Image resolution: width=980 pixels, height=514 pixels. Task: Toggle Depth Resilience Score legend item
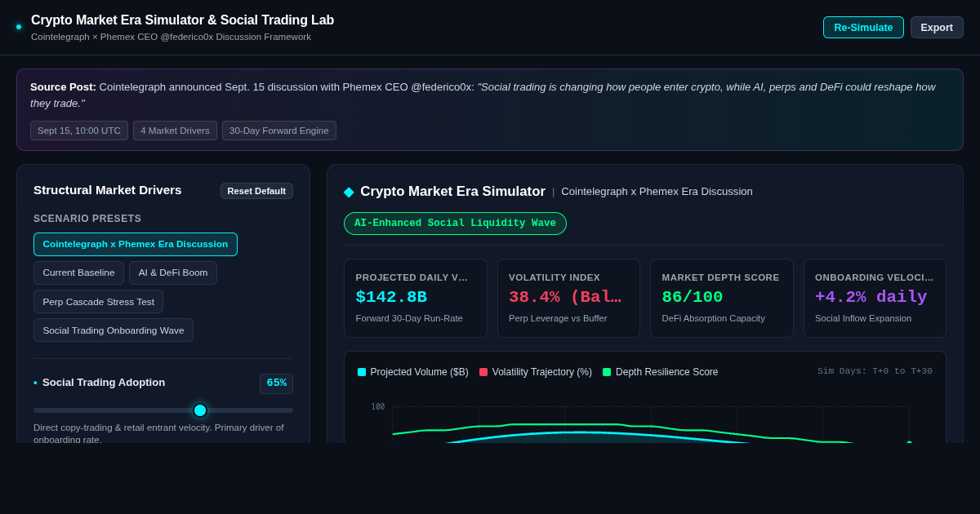tap(661, 372)
